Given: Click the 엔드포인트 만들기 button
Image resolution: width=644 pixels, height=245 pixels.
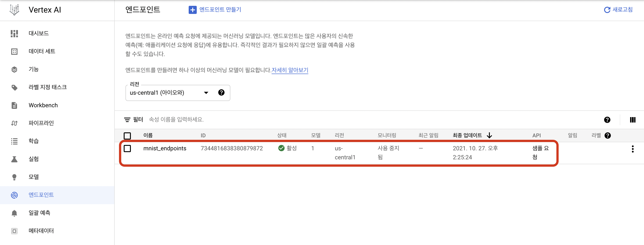Looking at the screenshot, I should point(215,10).
